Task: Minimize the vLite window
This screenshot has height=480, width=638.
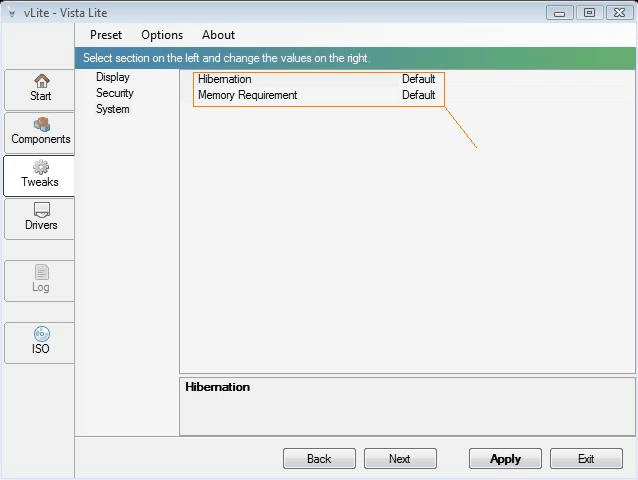Action: (559, 13)
